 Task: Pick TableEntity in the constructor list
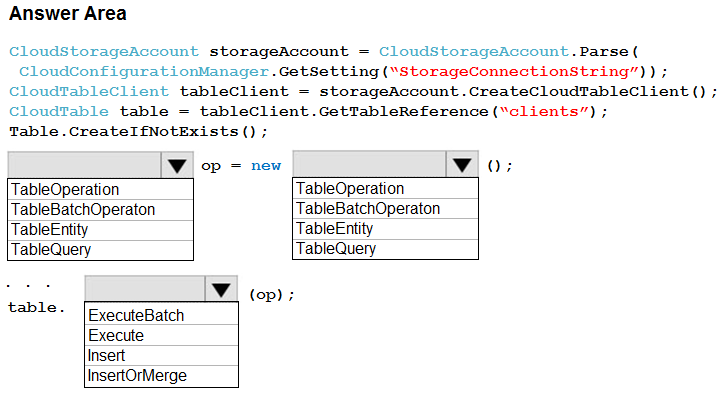tap(385, 229)
